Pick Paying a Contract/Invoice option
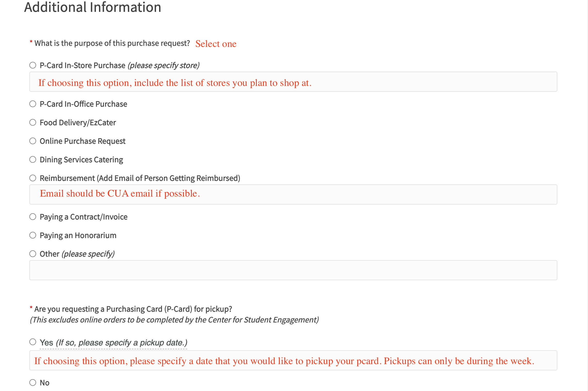The width and height of the screenshot is (588, 391). pos(33,217)
